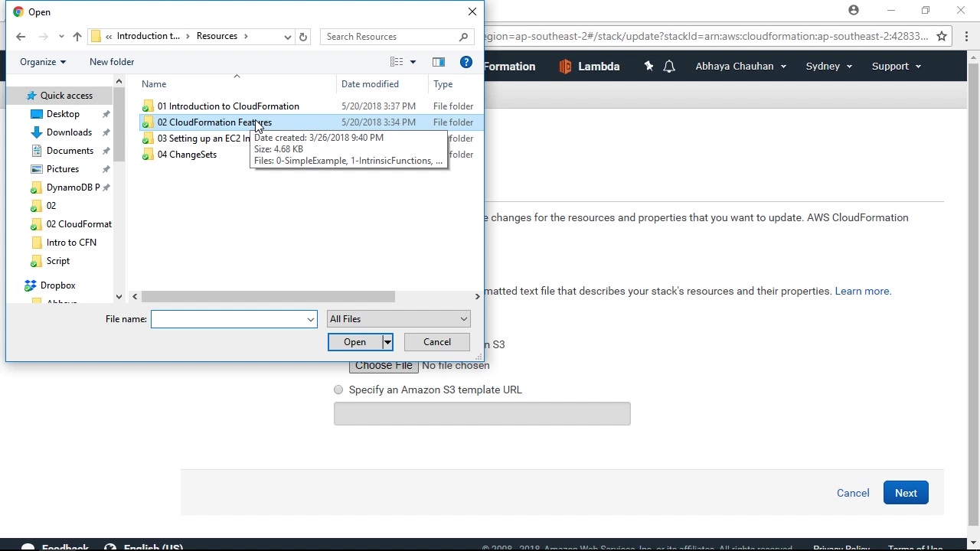This screenshot has height=551, width=980.
Task: Open the view options dropdown arrow
Action: (x=413, y=62)
